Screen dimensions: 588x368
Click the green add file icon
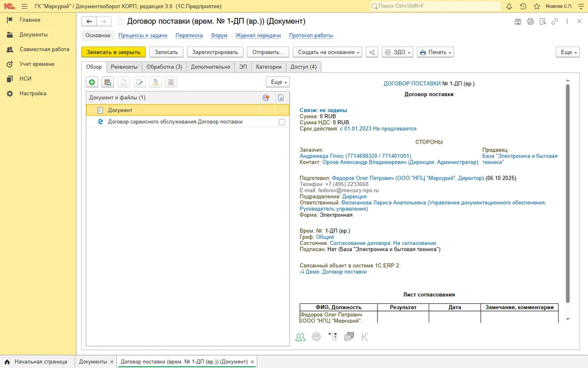[x=92, y=82]
